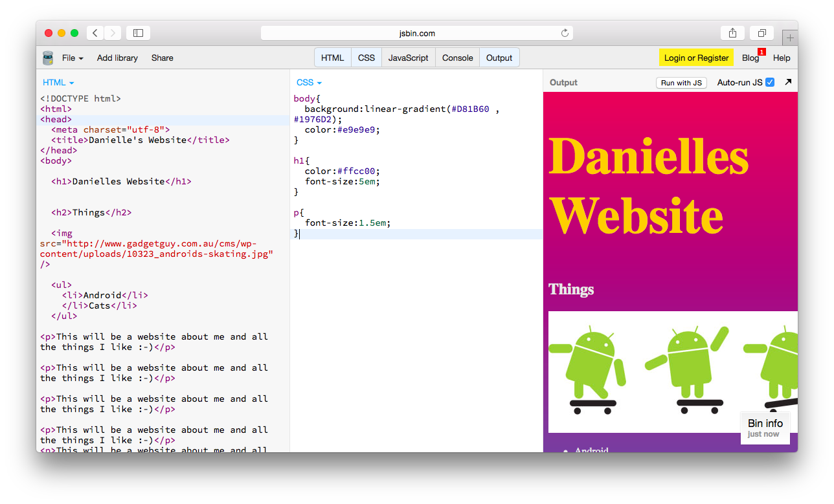This screenshot has width=834, height=504.
Task: Open the Blog link
Action: pos(750,58)
